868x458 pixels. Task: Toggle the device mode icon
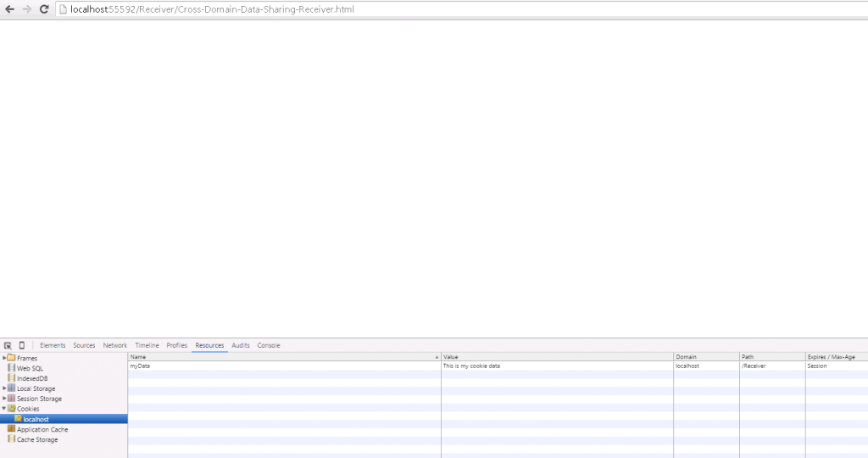(x=21, y=345)
